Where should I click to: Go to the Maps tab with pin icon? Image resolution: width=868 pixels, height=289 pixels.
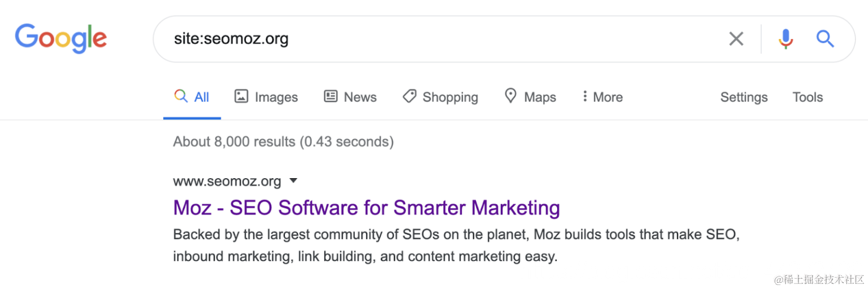coord(530,97)
